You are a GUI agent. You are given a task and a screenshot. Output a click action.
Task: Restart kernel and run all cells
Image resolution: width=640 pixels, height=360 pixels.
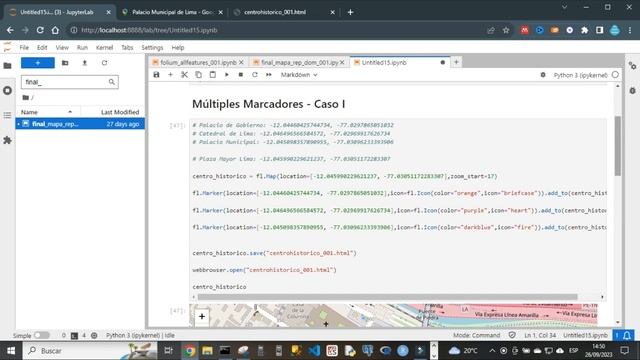(269, 75)
